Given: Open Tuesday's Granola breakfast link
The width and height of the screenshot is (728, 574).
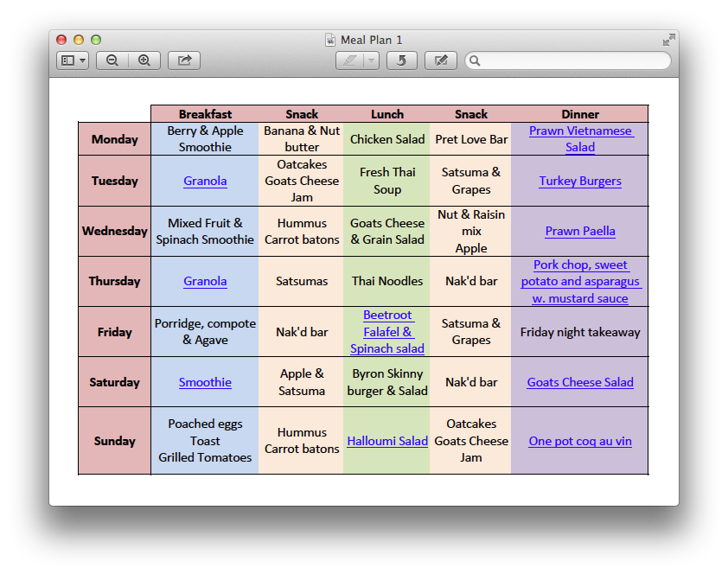Looking at the screenshot, I should click(x=205, y=181).
